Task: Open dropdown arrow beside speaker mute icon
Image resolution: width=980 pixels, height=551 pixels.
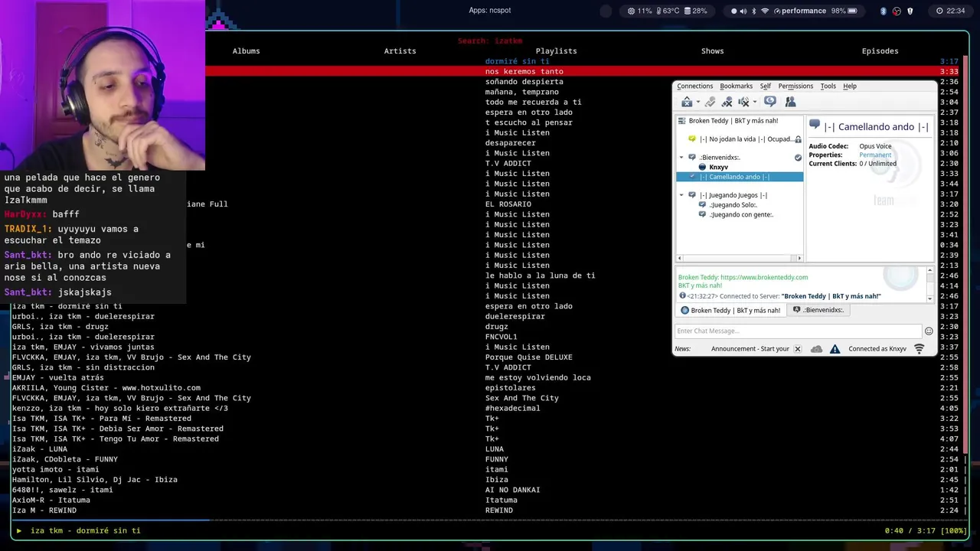Action: [x=754, y=103]
